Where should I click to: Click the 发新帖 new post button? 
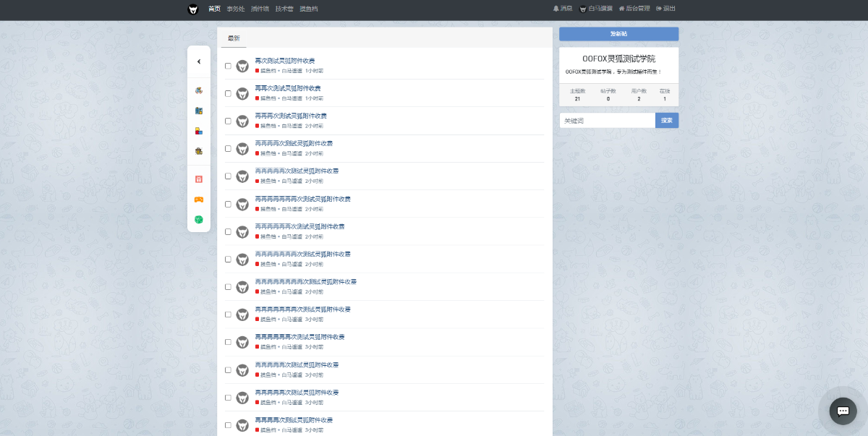click(x=618, y=34)
